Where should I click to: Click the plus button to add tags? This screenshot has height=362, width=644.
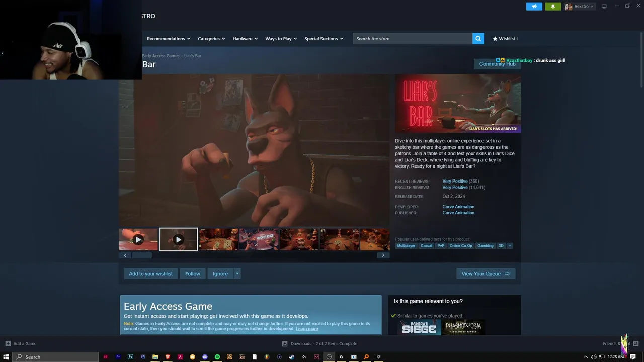click(x=510, y=246)
